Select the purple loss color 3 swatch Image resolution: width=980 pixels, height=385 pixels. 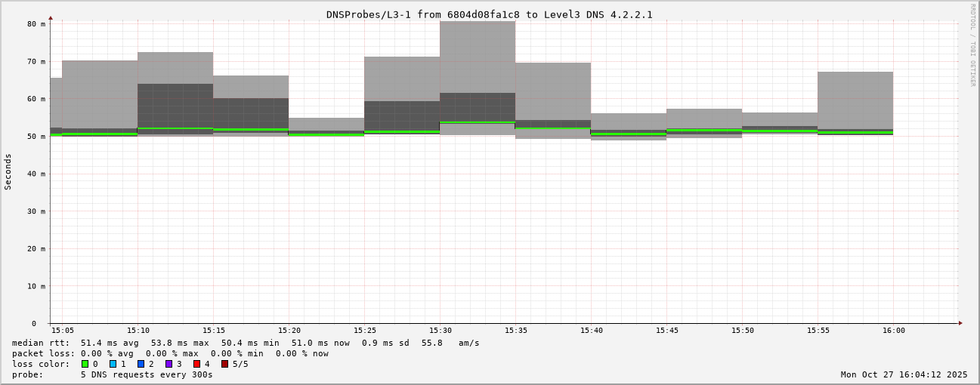click(169, 364)
